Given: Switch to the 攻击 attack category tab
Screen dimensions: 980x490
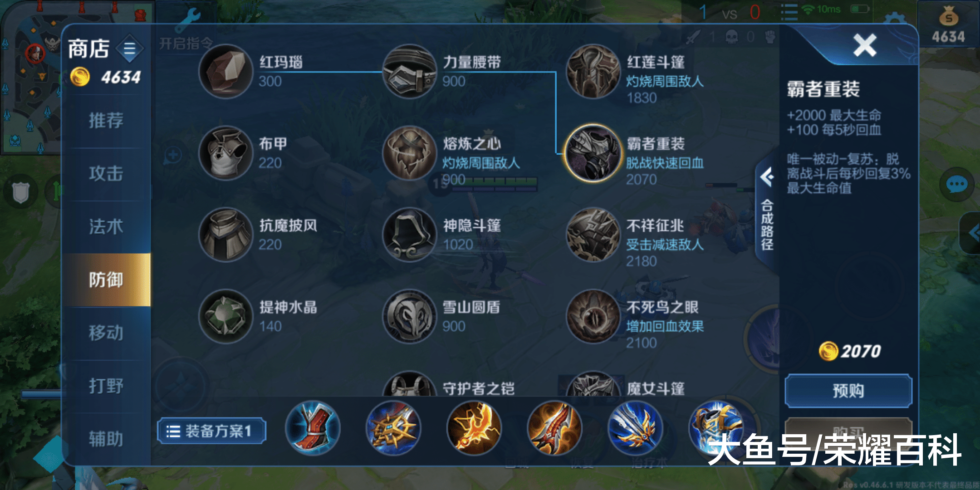Looking at the screenshot, I should [x=106, y=174].
